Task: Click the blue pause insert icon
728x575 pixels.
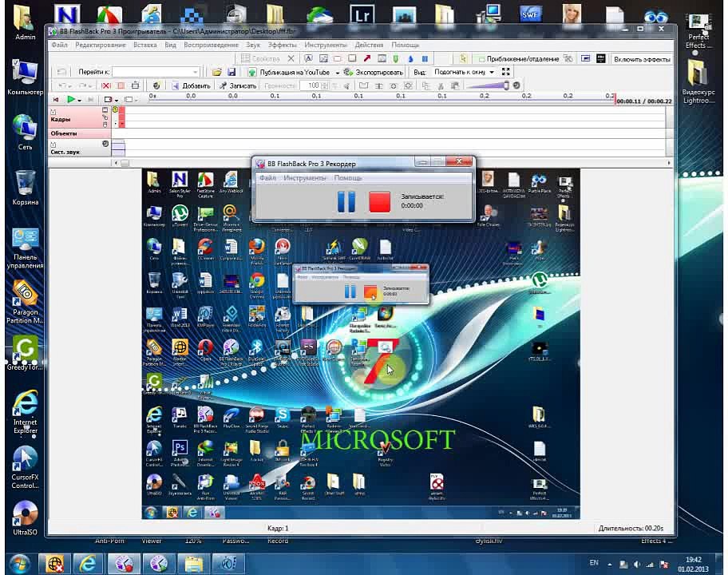Action: coord(425,58)
